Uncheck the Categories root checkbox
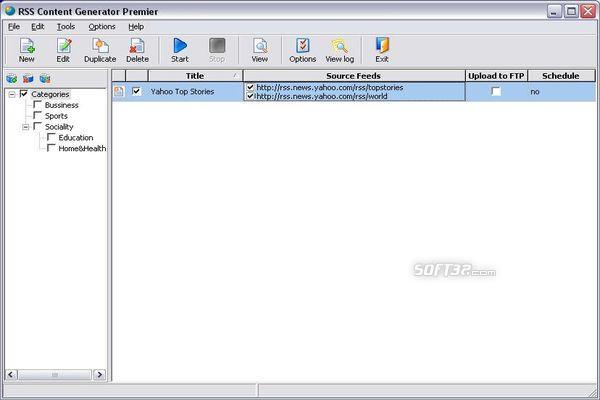Image resolution: width=600 pixels, height=400 pixels. [x=24, y=93]
